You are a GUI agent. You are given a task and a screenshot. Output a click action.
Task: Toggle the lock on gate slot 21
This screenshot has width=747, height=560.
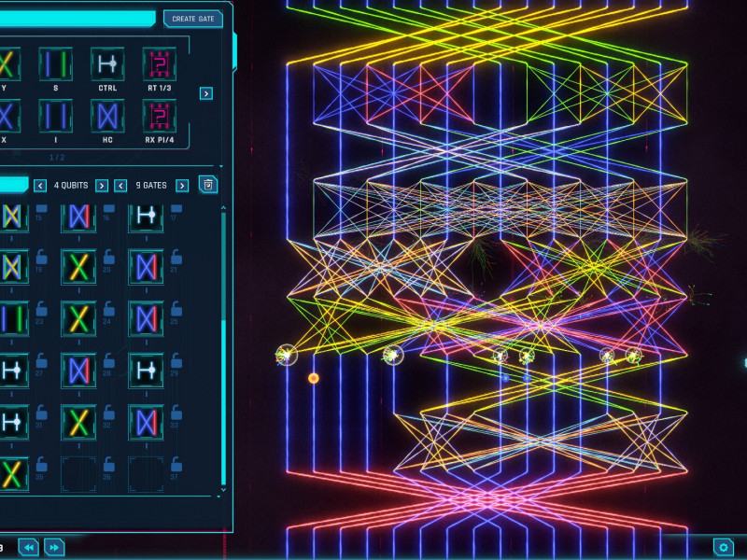point(175,256)
